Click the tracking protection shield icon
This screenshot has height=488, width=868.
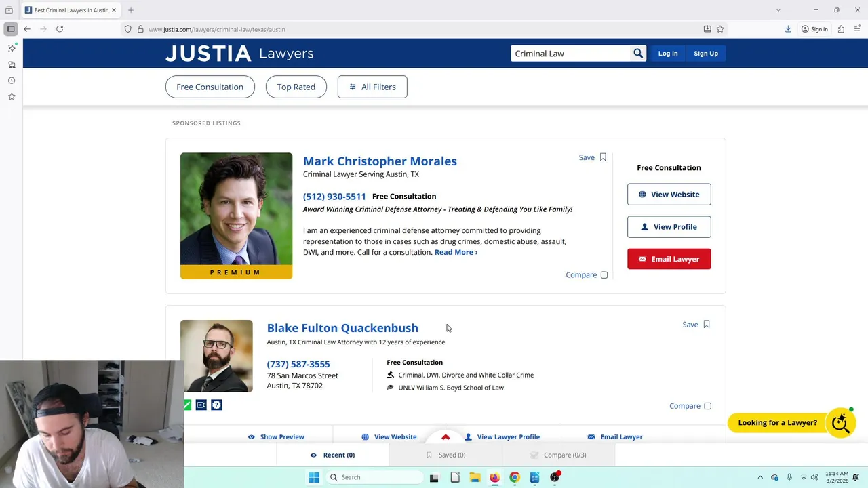tap(127, 29)
